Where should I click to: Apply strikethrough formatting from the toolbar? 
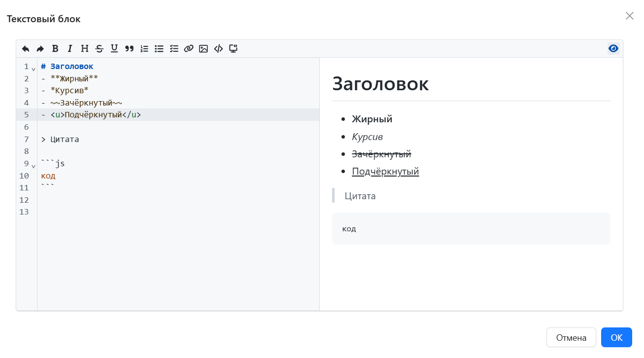[x=100, y=48]
